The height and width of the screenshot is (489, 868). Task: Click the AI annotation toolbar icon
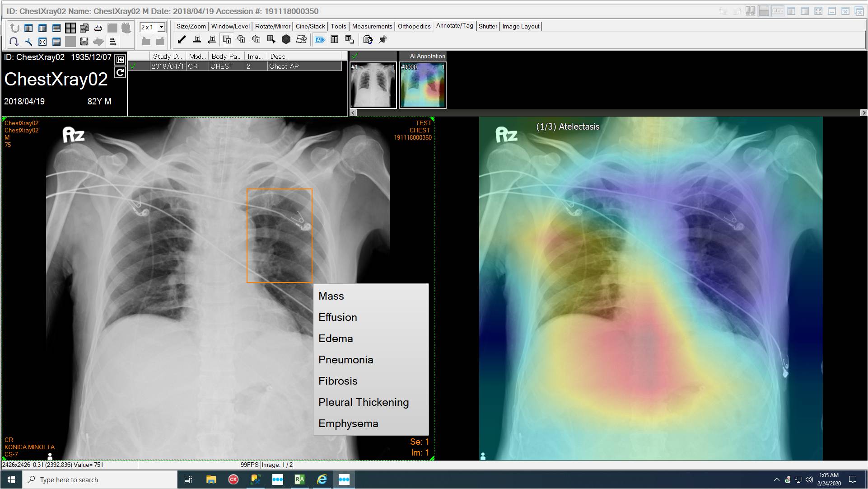click(320, 40)
